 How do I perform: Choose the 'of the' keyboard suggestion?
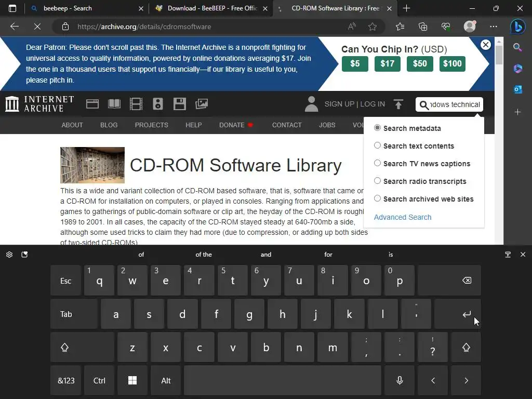click(204, 255)
